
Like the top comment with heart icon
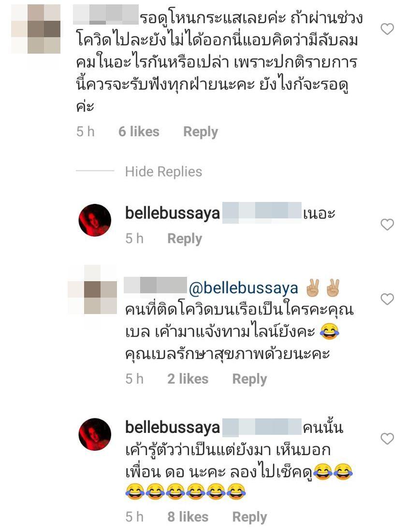point(387,29)
